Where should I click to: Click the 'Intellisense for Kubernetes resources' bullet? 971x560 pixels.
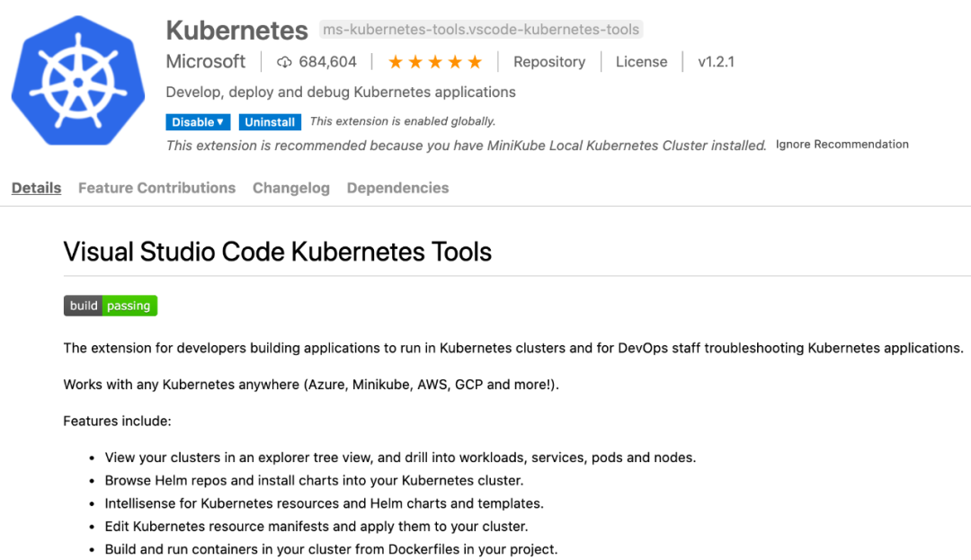[324, 503]
